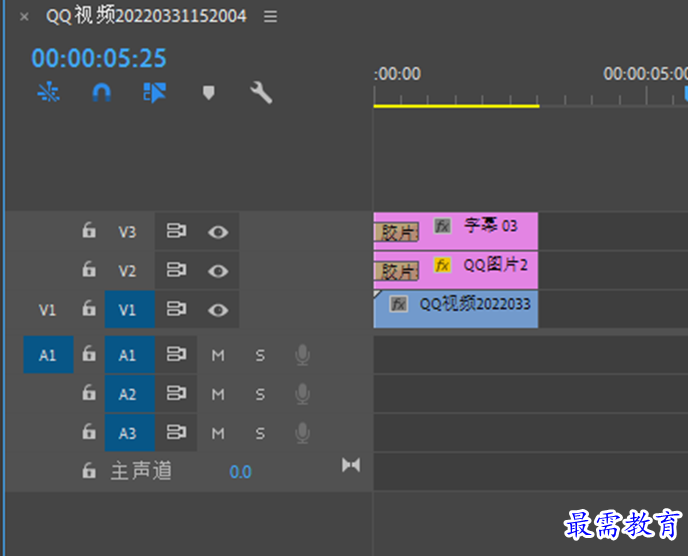Enable voice-over record on A2
The height and width of the screenshot is (556, 688).
pos(302,394)
